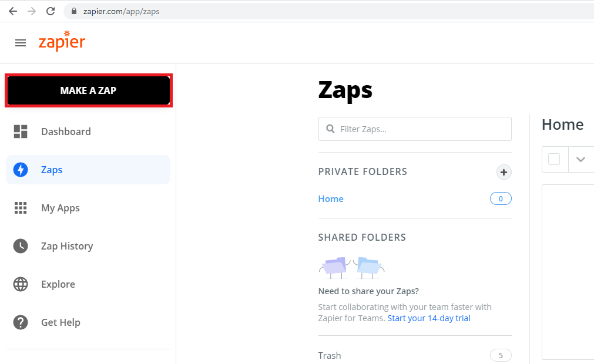The height and width of the screenshot is (364, 594).
Task: Open Zap History
Action: (x=88, y=246)
